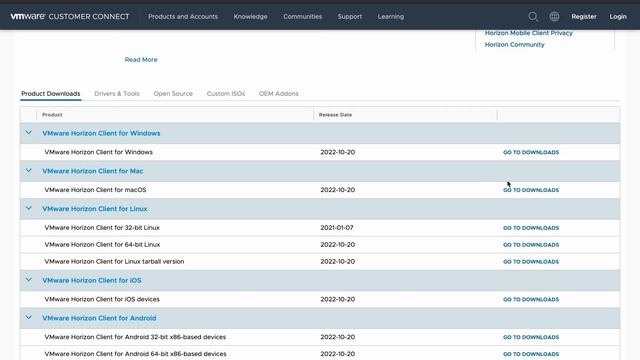Select text 'VMware Horizon Client for 32-bit Linux'
The height and width of the screenshot is (360, 640).
(x=102, y=227)
